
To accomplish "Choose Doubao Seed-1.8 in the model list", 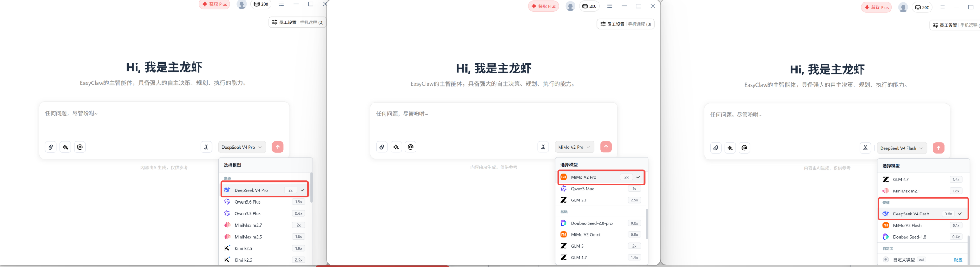I will click(x=923, y=237).
